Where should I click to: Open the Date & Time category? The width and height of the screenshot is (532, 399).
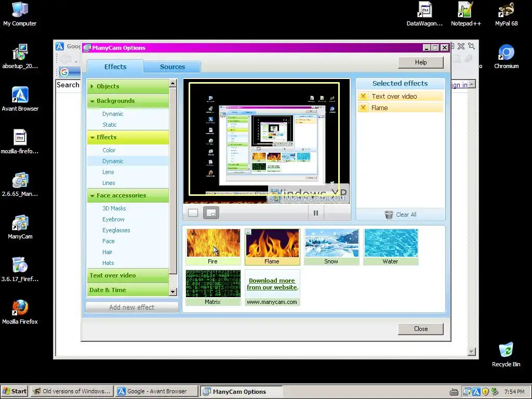coord(128,290)
